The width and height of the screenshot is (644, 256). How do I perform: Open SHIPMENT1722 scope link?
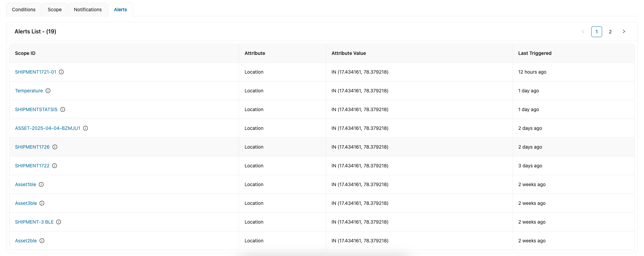click(32, 166)
